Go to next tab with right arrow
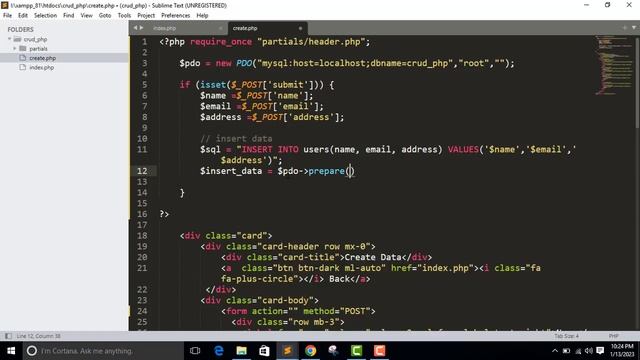This screenshot has width=640, height=360. tap(142, 28)
